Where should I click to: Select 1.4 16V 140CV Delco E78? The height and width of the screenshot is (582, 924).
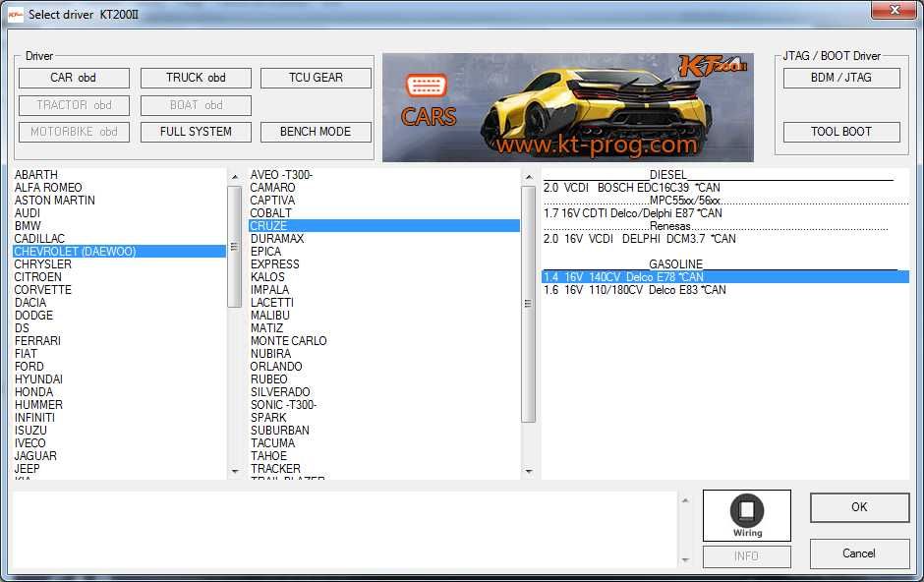pyautogui.click(x=724, y=277)
